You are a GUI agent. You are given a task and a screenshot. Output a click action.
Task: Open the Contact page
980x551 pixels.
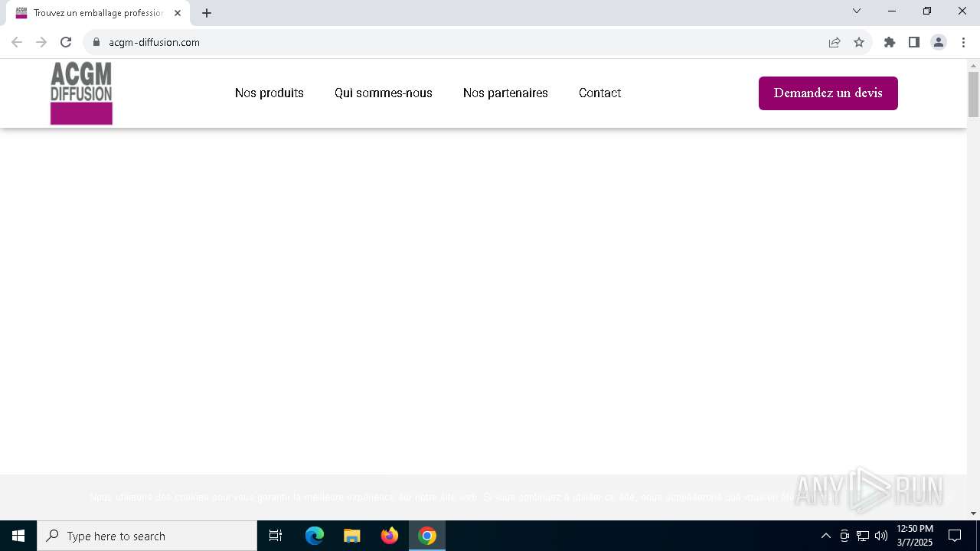click(599, 93)
